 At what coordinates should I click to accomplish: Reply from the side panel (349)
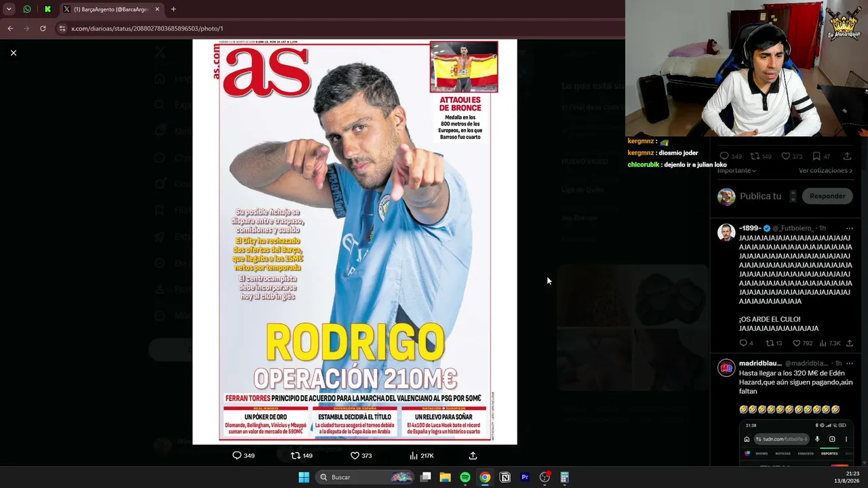pyautogui.click(x=730, y=157)
